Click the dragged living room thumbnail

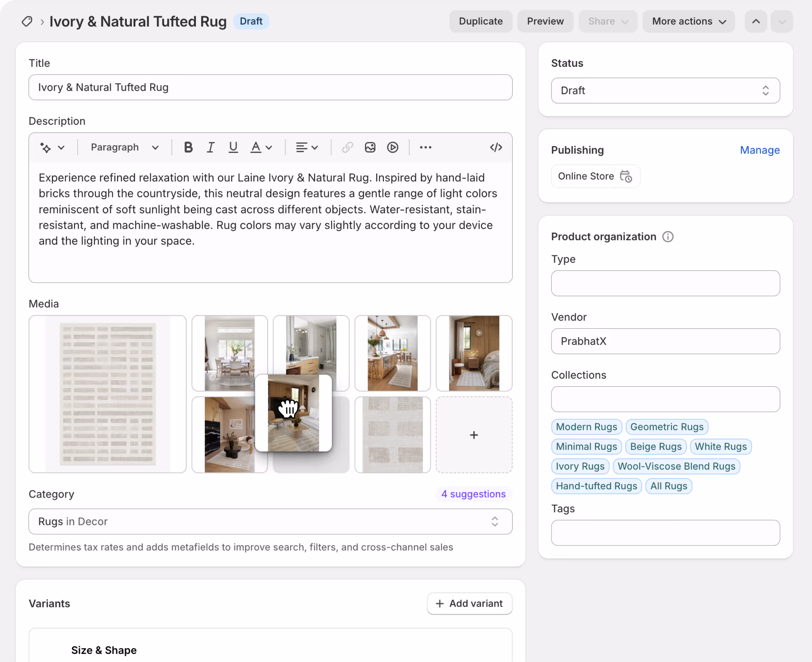[293, 413]
